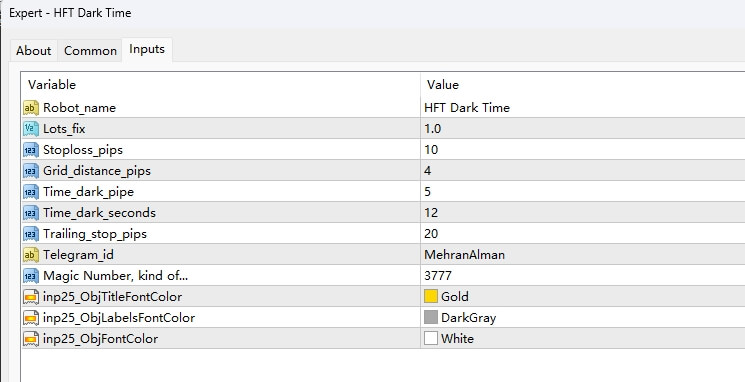Click the integer icon beside Time_dark_pipe
Viewport: 745px width, 382px height.
[31, 191]
